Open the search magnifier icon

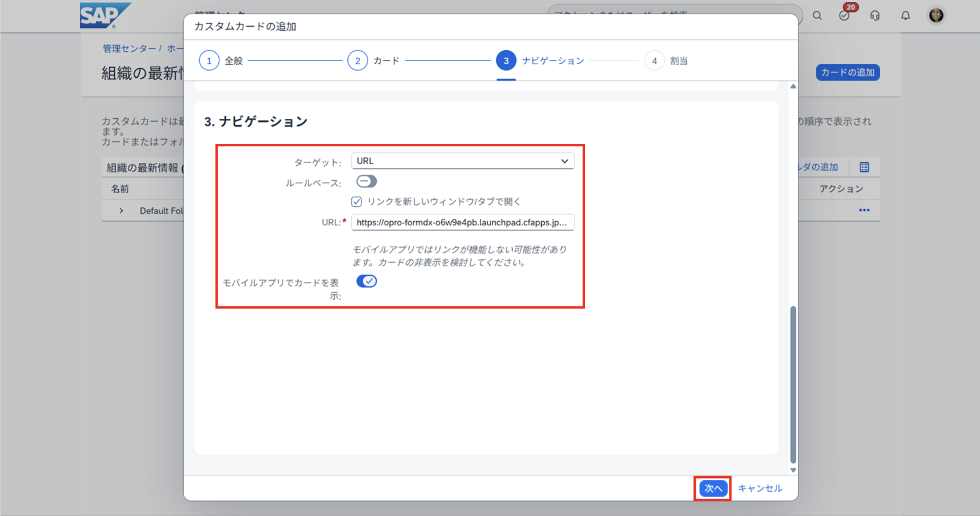point(817,16)
